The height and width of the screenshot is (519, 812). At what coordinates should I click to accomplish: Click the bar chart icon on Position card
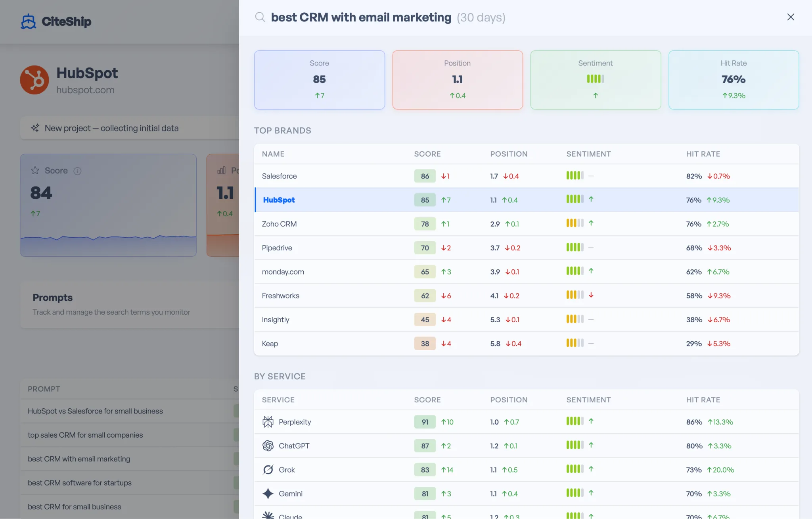click(x=221, y=170)
